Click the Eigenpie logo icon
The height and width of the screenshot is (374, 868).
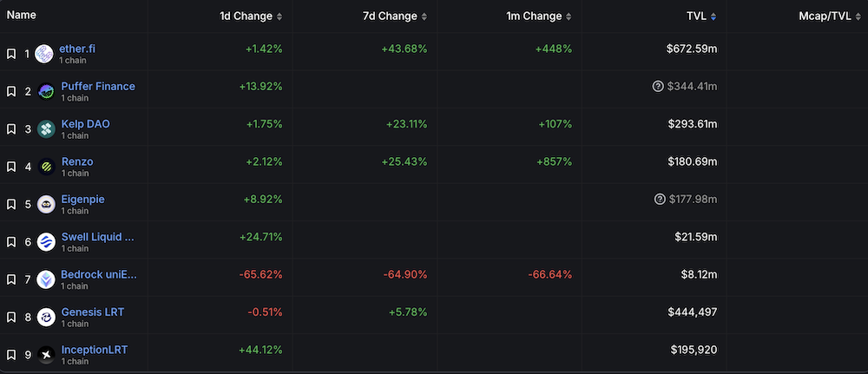[x=46, y=204]
